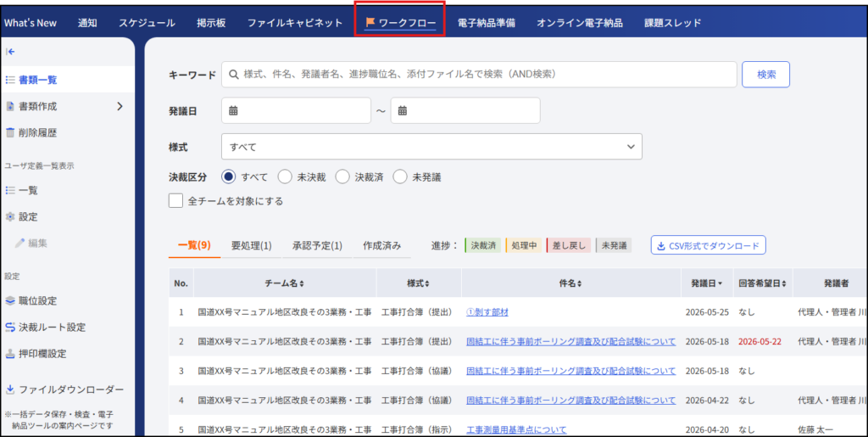Click the 職位設定 layers icon
Viewport: 868px width, 437px height.
click(10, 300)
